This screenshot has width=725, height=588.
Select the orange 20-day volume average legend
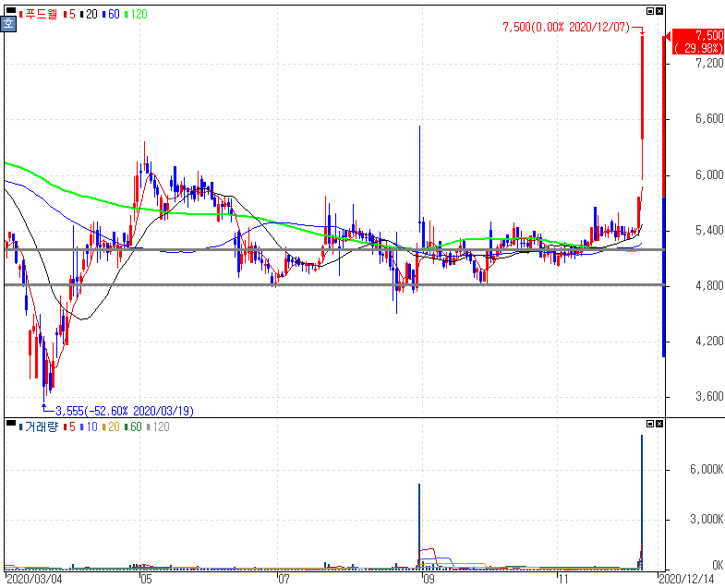coord(111,426)
